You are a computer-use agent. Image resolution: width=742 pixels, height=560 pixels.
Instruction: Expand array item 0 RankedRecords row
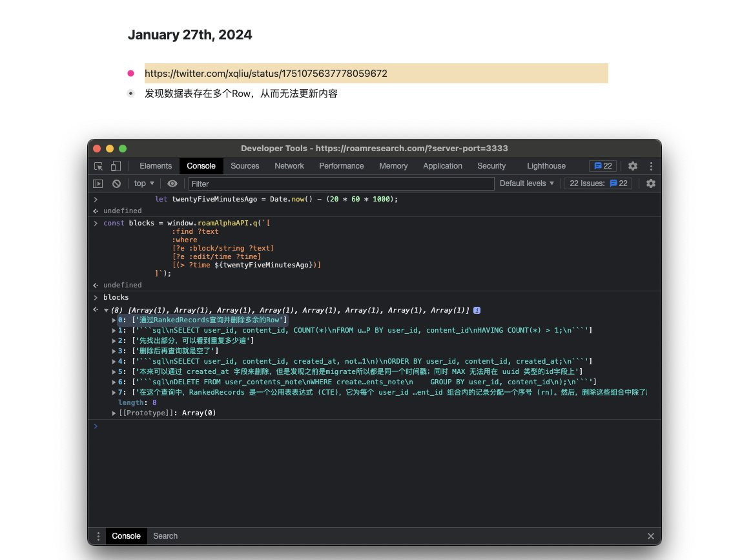point(114,320)
